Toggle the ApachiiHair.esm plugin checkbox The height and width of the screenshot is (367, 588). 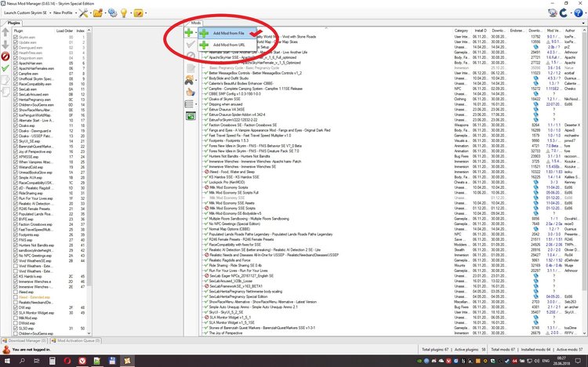point(16,64)
